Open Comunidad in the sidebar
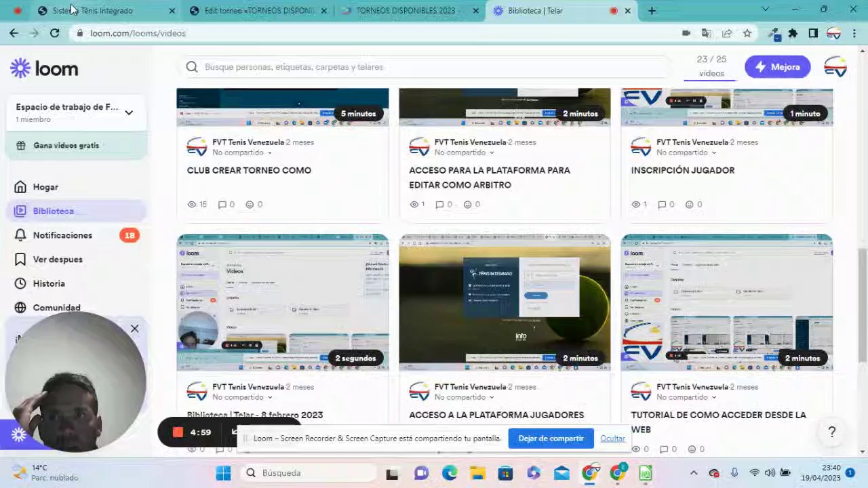Image resolution: width=868 pixels, height=488 pixels. coord(56,308)
